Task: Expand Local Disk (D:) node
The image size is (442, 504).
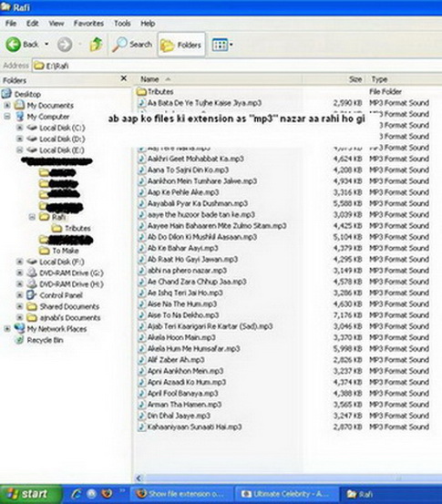Action: pyautogui.click(x=20, y=139)
